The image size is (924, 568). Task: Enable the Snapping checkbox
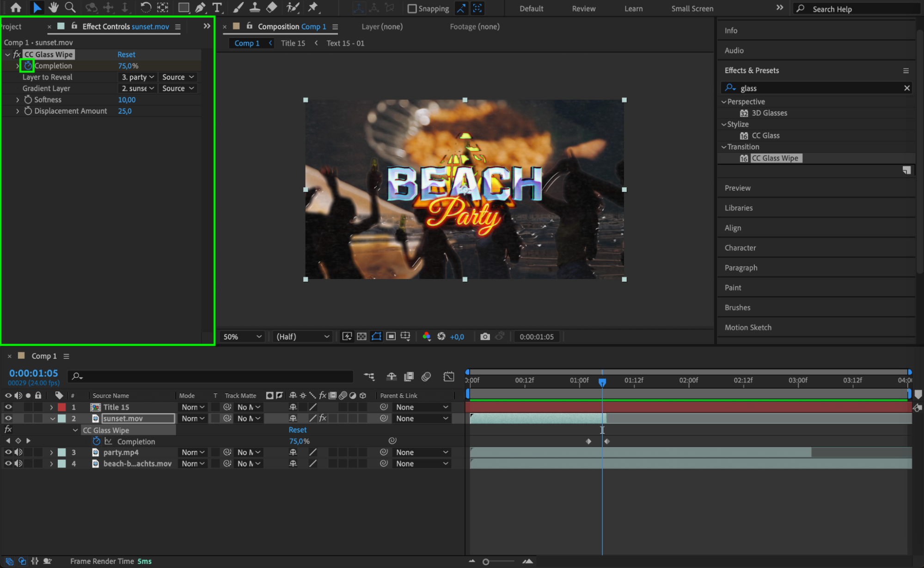412,8
